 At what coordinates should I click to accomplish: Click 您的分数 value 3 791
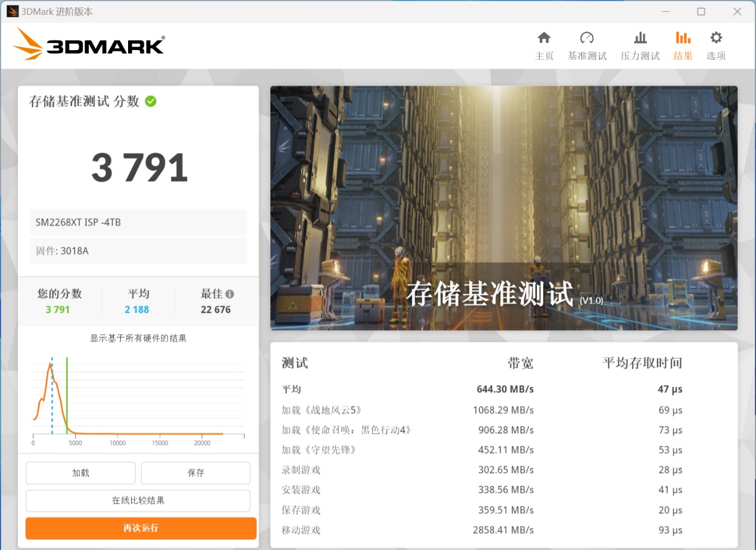(58, 310)
